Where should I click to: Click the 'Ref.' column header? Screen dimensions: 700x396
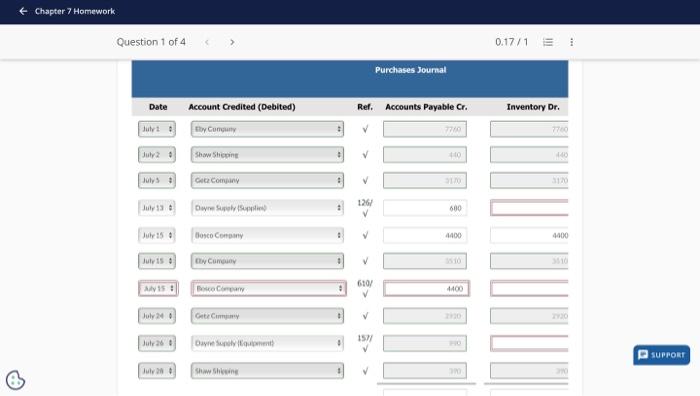[x=365, y=107]
